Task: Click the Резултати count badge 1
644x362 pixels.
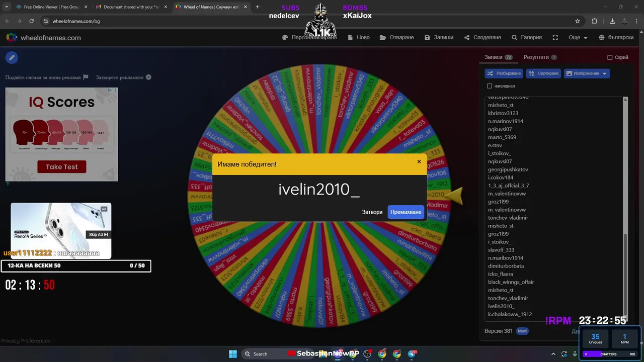Action: point(554,57)
